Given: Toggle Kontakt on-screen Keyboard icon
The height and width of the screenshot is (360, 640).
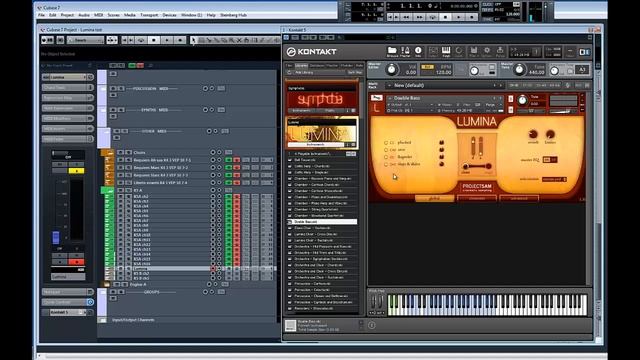Looking at the screenshot, I should coord(446,51).
